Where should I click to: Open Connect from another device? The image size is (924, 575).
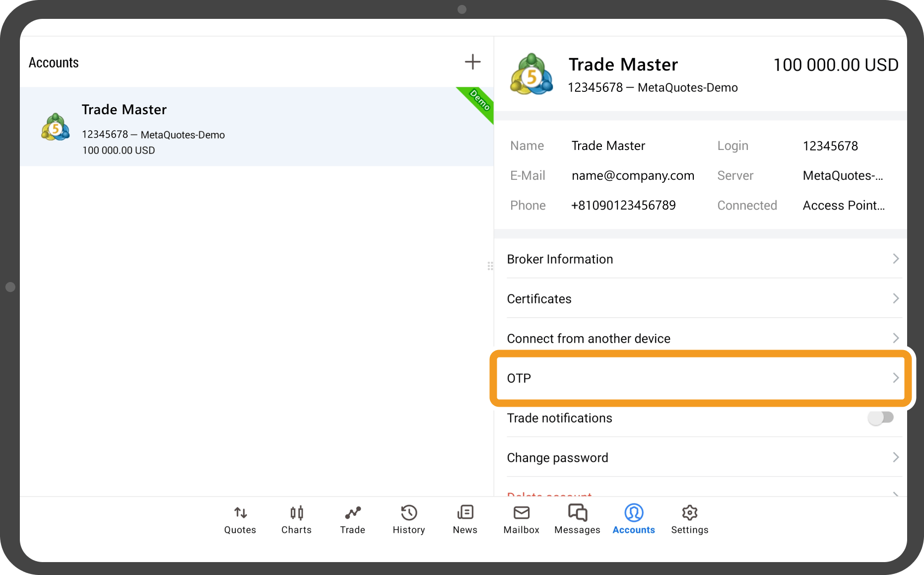pyautogui.click(x=700, y=339)
